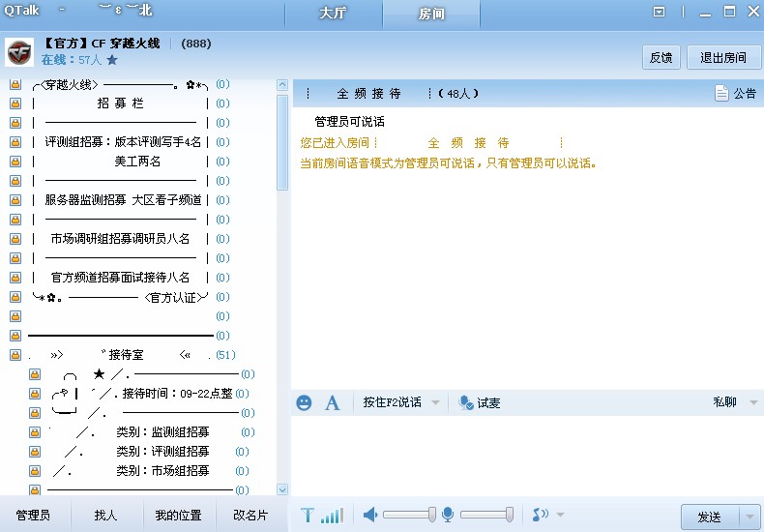
Task: Click the (48人) member count
Action: pyautogui.click(x=458, y=93)
